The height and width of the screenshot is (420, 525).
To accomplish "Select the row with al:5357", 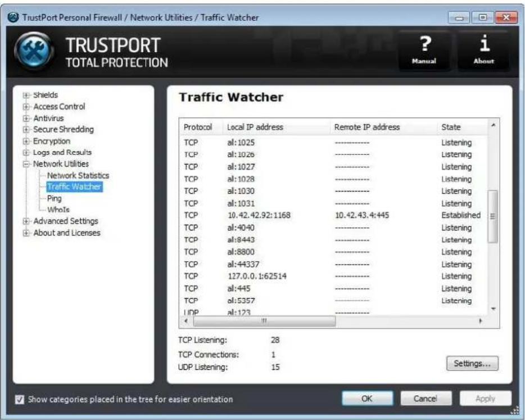I will click(333, 300).
